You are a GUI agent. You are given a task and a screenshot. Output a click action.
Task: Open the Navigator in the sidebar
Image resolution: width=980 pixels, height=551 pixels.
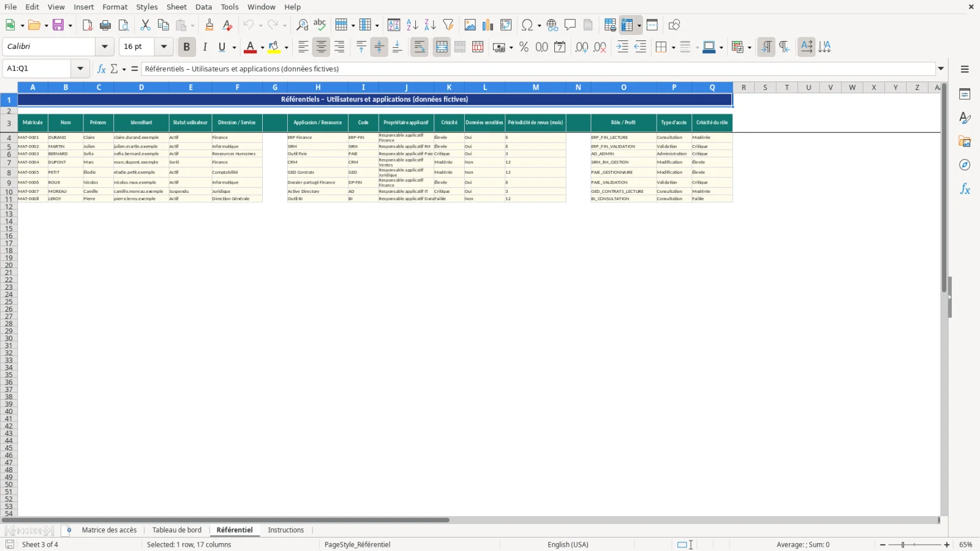tap(965, 165)
